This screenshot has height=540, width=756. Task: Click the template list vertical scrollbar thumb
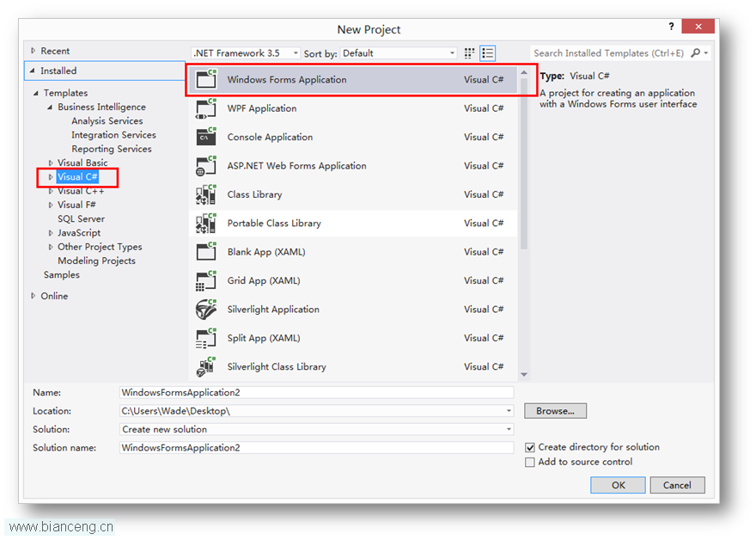point(524,164)
